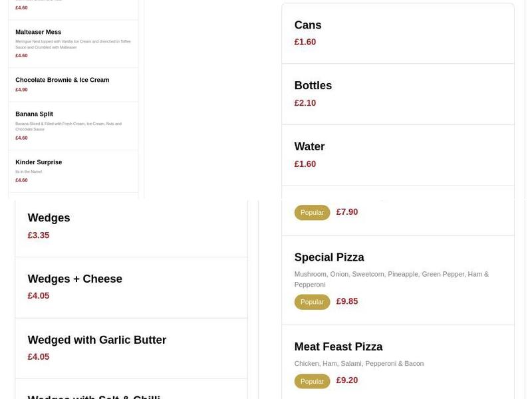Click the Popular badge on Special Pizza
Screen dimensions: 532x399
312,301
